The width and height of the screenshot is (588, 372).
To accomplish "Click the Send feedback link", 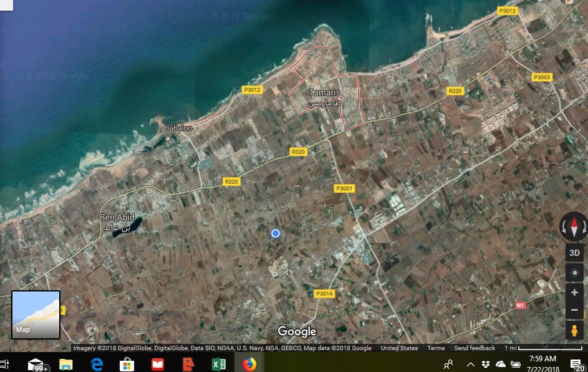I will [x=474, y=348].
